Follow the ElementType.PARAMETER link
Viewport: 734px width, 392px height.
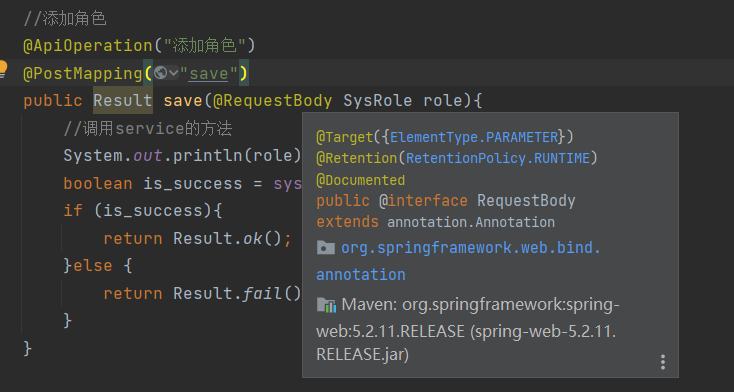click(474, 137)
